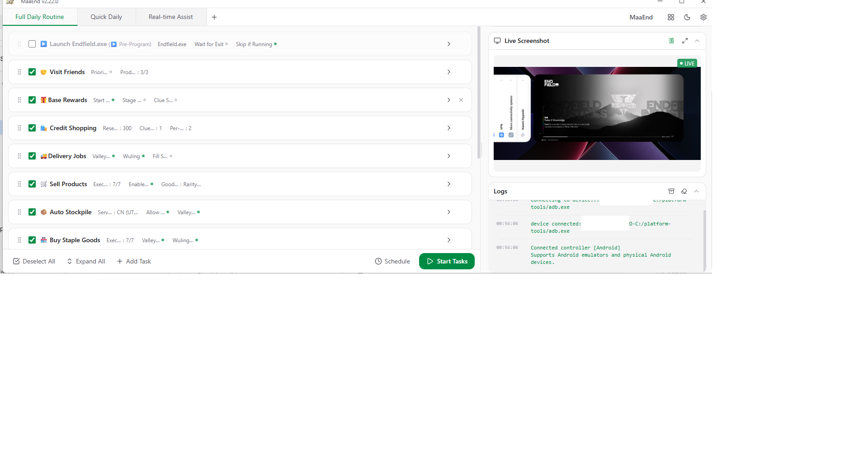868x465 pixels.
Task: Switch to the Real-time Assist tab
Action: point(171,17)
